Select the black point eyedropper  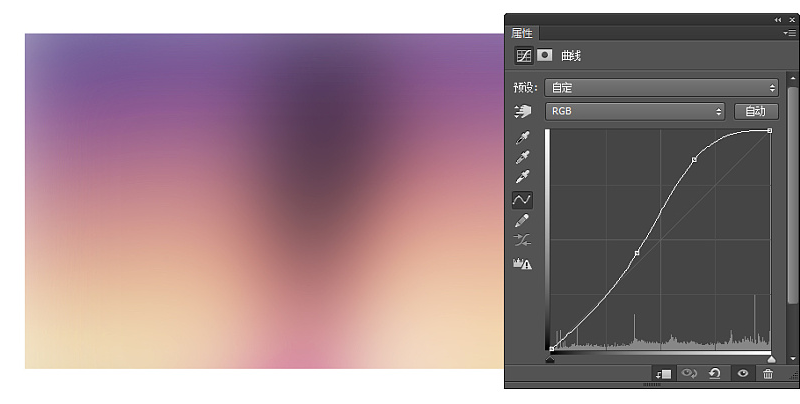(x=522, y=138)
